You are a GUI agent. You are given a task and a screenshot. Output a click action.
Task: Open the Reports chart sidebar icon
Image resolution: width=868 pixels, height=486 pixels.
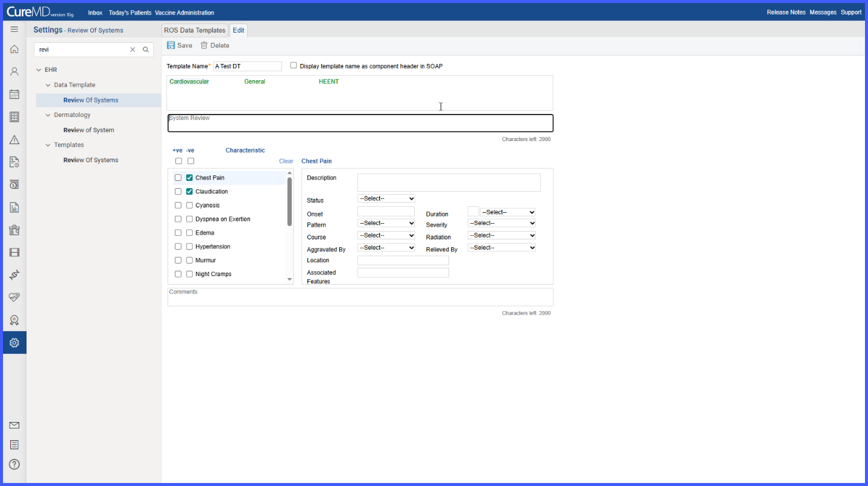click(x=14, y=207)
